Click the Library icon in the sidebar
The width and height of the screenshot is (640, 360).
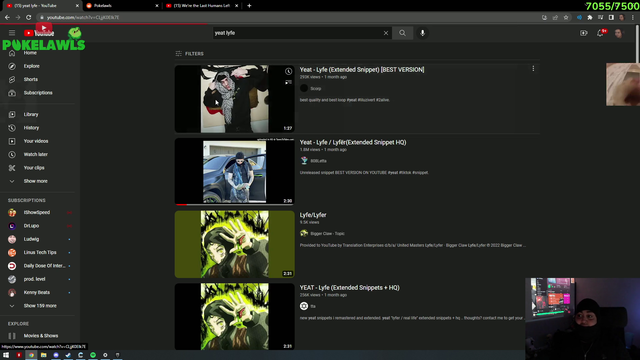click(12, 115)
